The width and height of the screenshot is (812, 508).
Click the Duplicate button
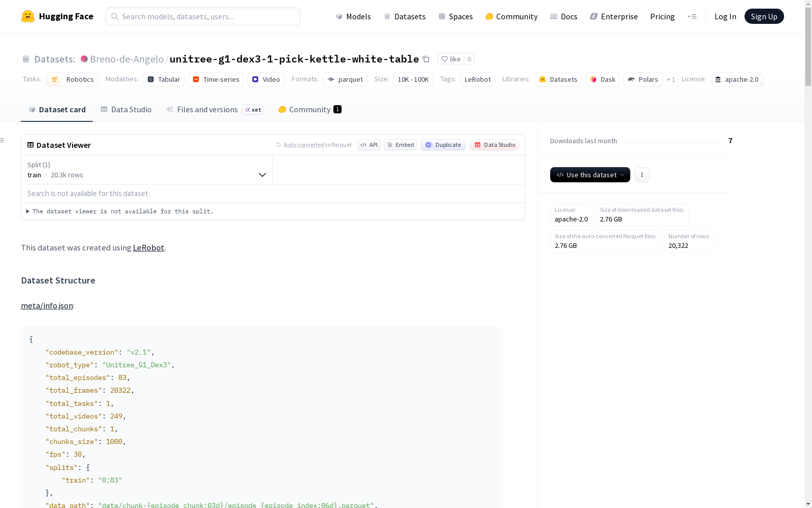[x=443, y=145]
